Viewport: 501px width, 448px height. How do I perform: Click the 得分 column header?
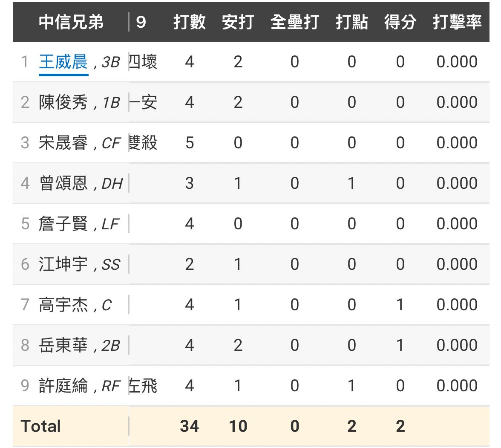tap(400, 22)
